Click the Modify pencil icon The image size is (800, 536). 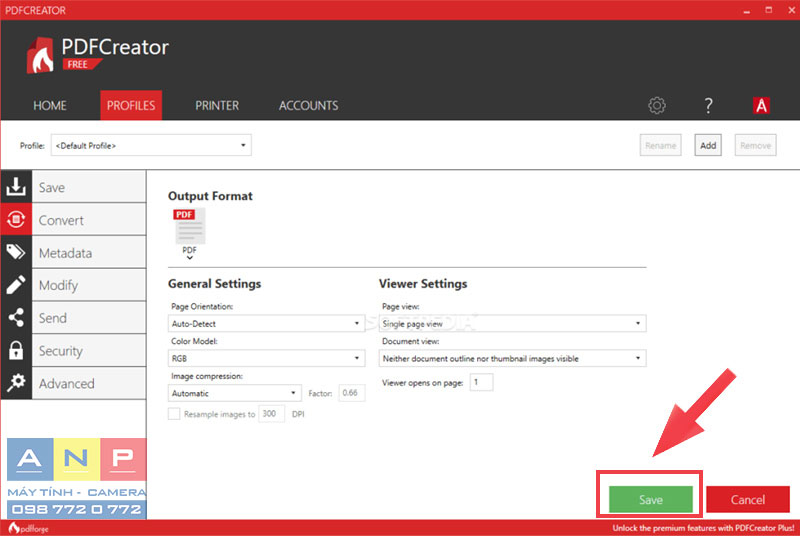click(16, 285)
